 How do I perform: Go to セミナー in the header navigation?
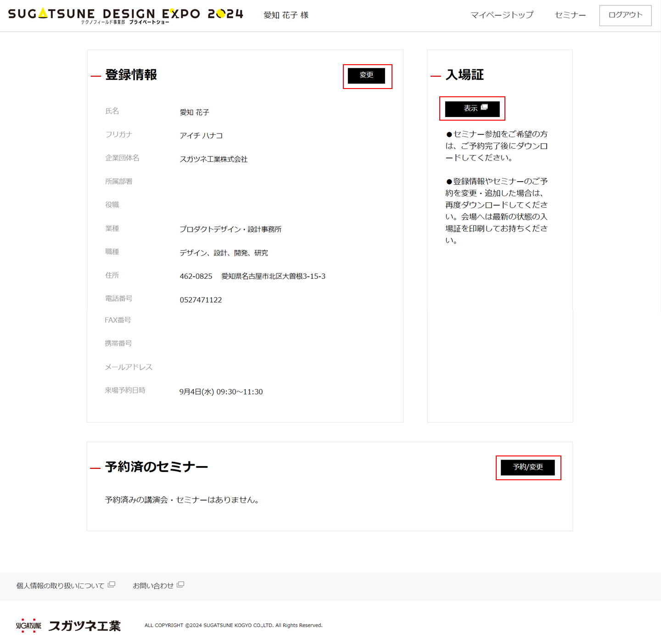(x=570, y=15)
